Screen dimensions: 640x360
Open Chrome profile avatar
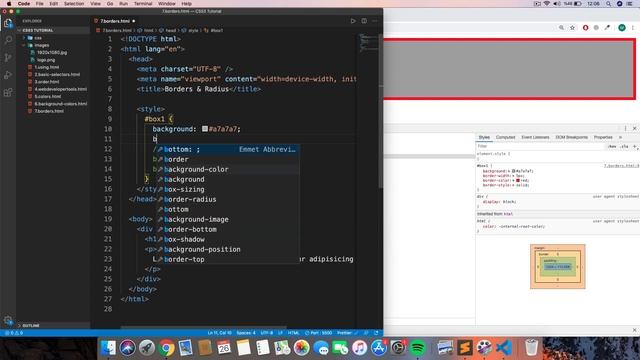click(x=622, y=28)
